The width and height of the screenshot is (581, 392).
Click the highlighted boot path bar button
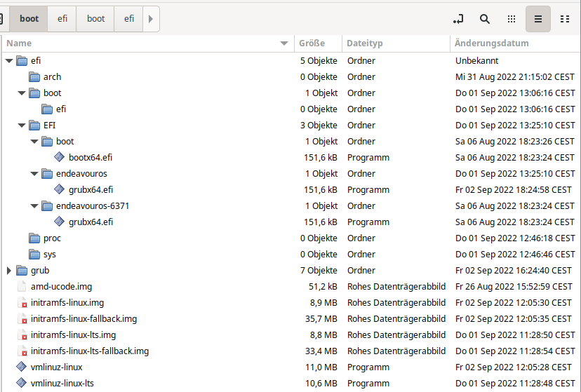pyautogui.click(x=29, y=19)
